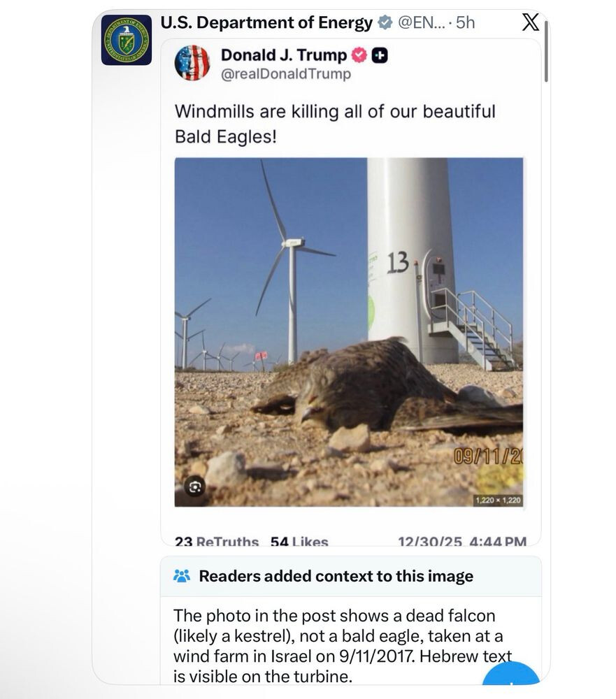Viewport: 616px width, 699px height.
Task: Click the 5h post timestamp
Action: [466, 23]
